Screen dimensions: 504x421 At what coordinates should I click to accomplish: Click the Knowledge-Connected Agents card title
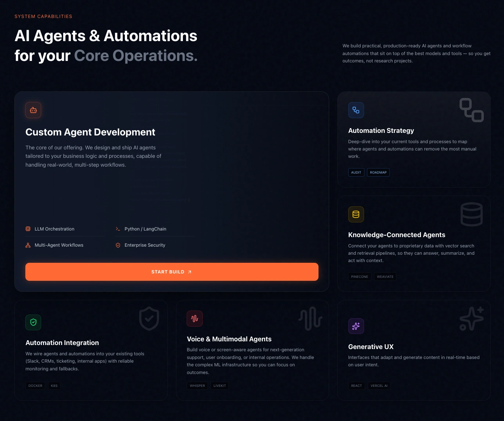[397, 235]
